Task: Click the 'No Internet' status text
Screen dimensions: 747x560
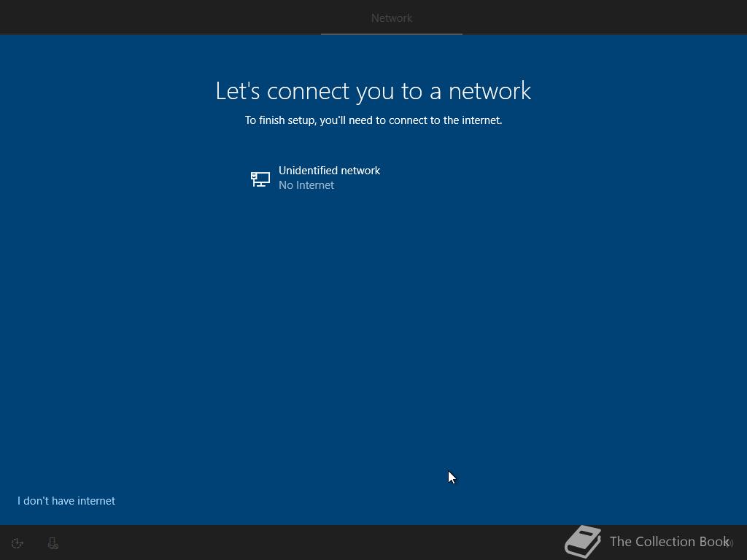Action: (x=306, y=185)
